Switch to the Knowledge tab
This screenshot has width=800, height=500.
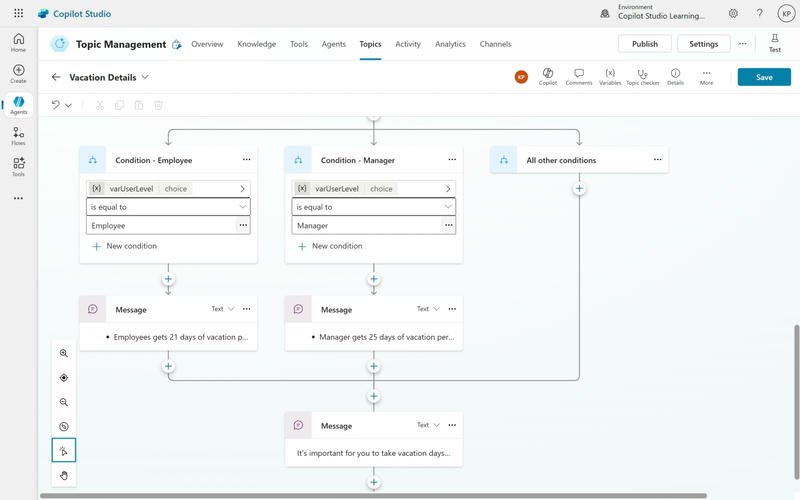pos(257,44)
